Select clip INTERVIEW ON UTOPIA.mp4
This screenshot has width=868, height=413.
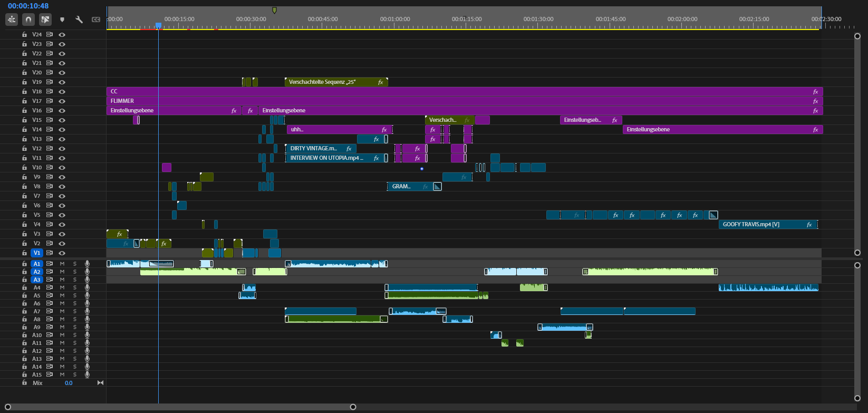tap(336, 158)
